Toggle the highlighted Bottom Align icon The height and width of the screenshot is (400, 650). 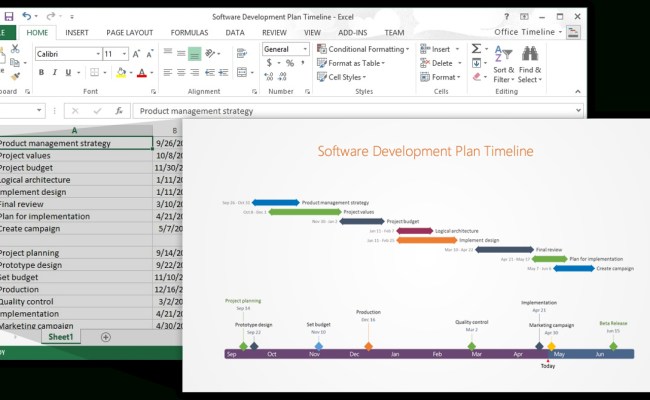pyautogui.click(x=194, y=54)
